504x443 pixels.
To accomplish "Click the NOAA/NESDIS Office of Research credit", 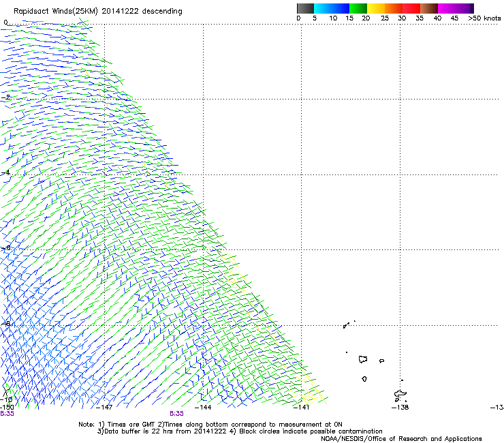I will point(401,439).
